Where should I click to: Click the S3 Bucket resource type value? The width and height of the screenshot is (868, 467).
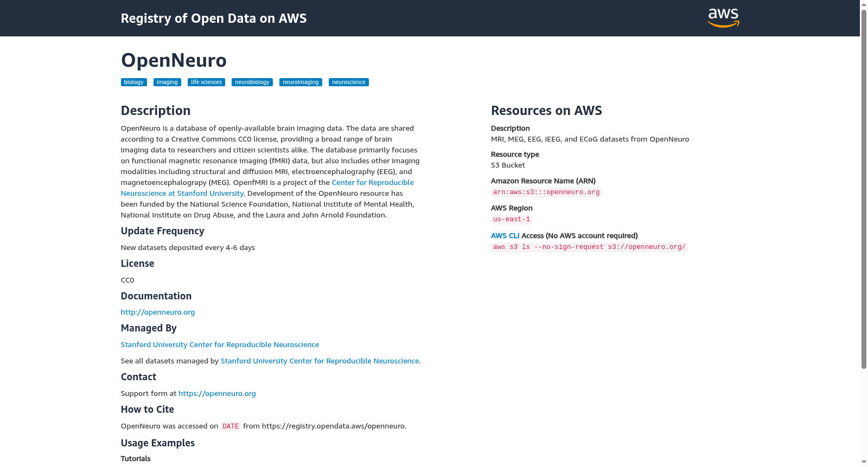tap(508, 165)
